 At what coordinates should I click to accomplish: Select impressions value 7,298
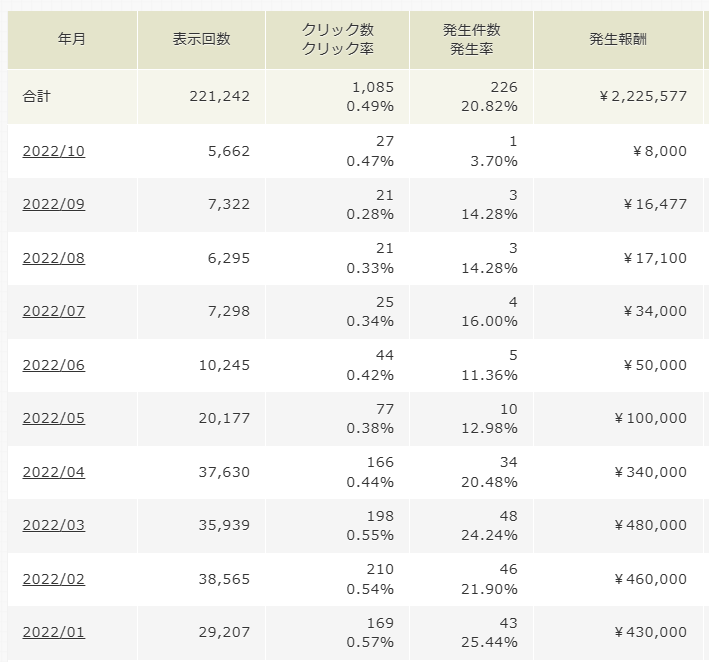point(229,312)
